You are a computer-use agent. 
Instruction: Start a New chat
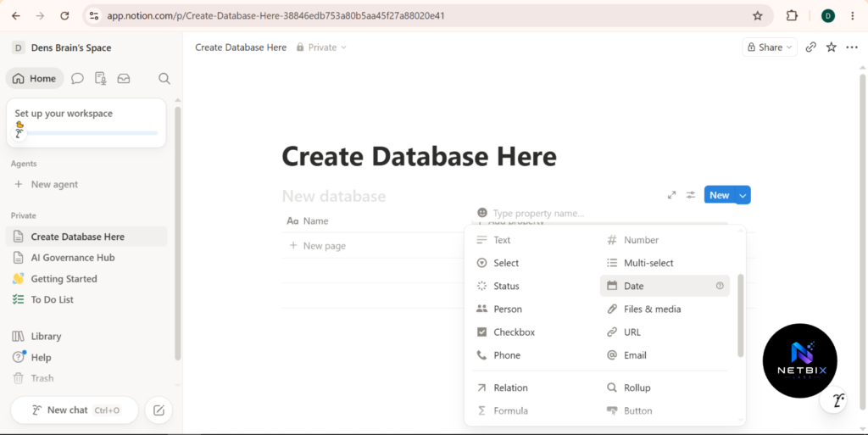pyautogui.click(x=75, y=410)
